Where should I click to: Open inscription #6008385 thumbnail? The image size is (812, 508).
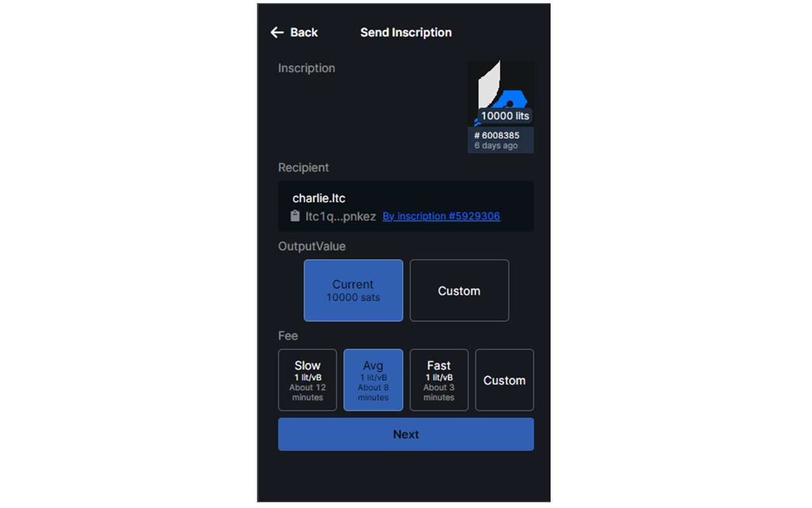pyautogui.click(x=501, y=107)
